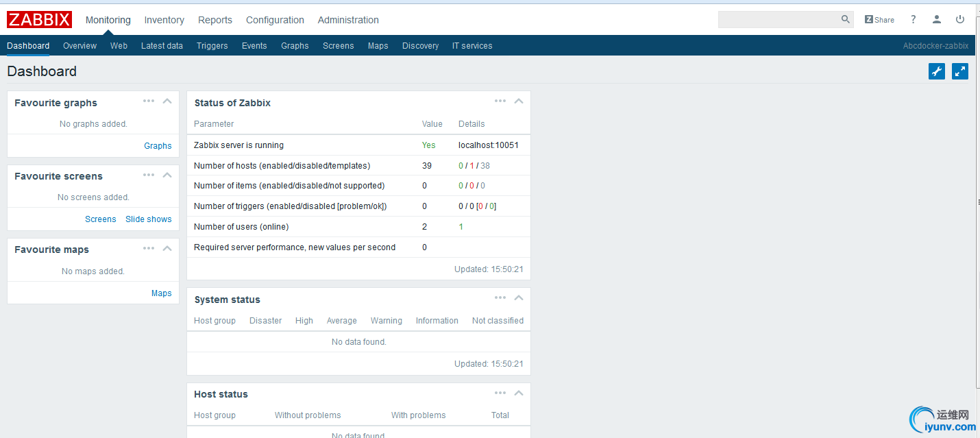
Task: Click the Number of items row label
Action: pyautogui.click(x=289, y=186)
